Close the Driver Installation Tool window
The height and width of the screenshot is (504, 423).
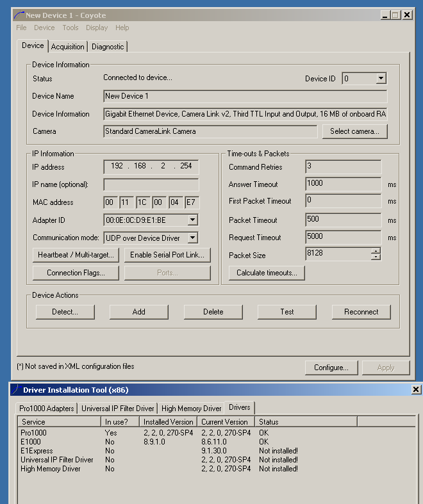[415, 389]
